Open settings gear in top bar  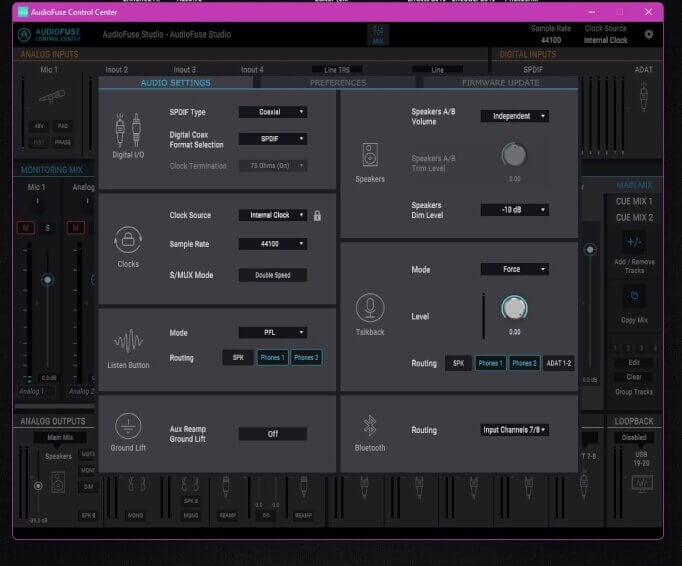tap(649, 34)
